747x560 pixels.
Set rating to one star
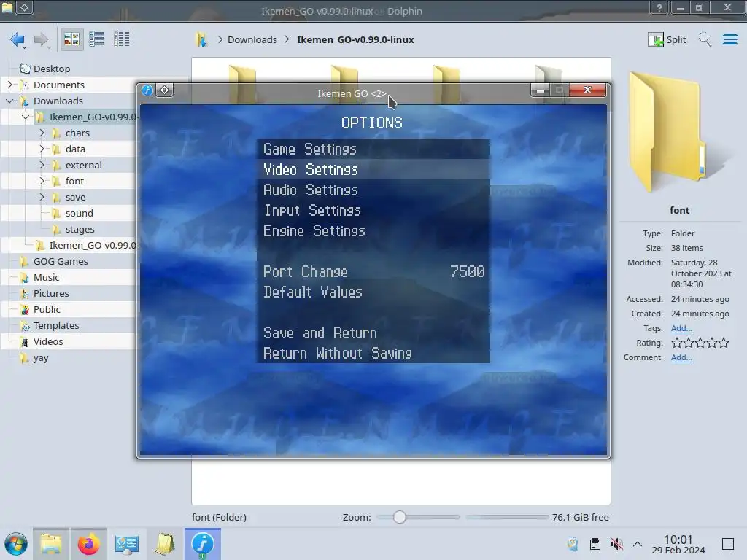point(677,343)
